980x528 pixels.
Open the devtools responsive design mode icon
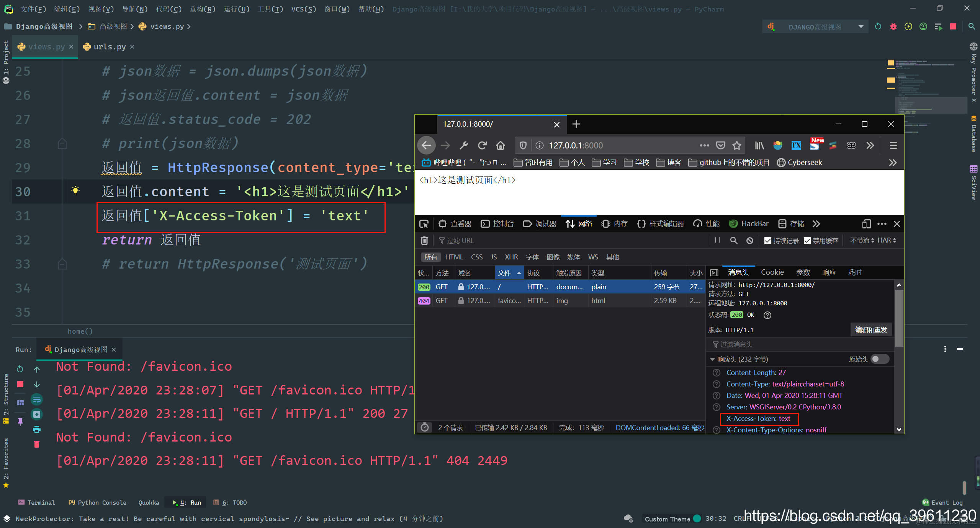point(866,224)
